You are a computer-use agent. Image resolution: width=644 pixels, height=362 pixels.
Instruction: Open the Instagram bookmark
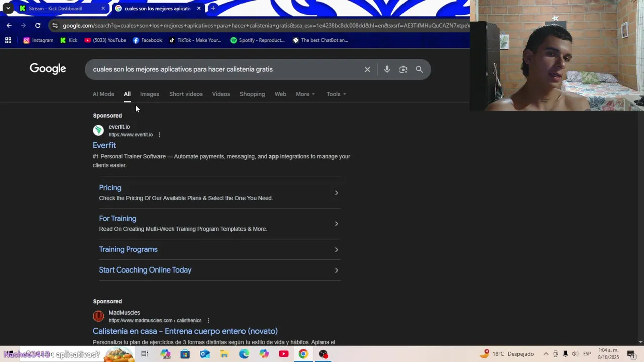coord(38,40)
